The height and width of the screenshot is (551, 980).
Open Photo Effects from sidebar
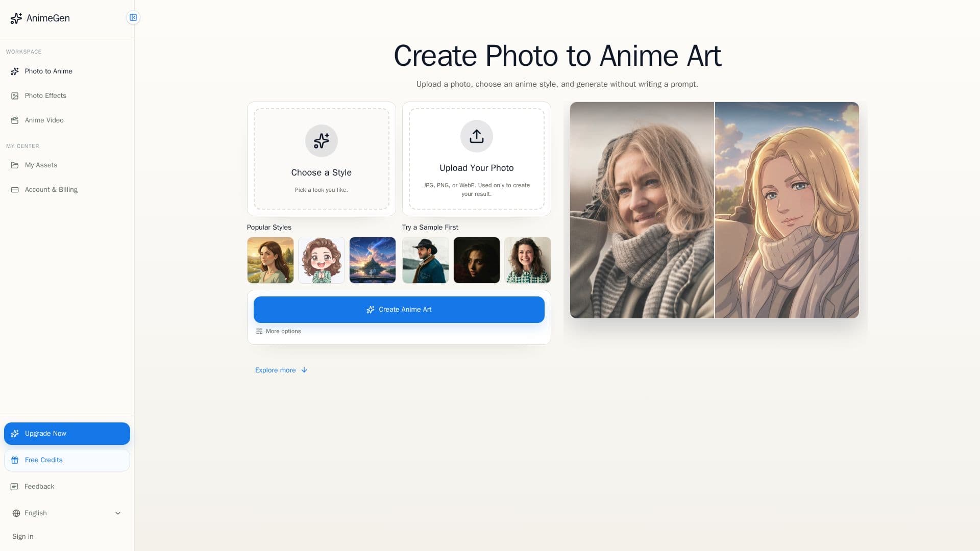click(67, 96)
